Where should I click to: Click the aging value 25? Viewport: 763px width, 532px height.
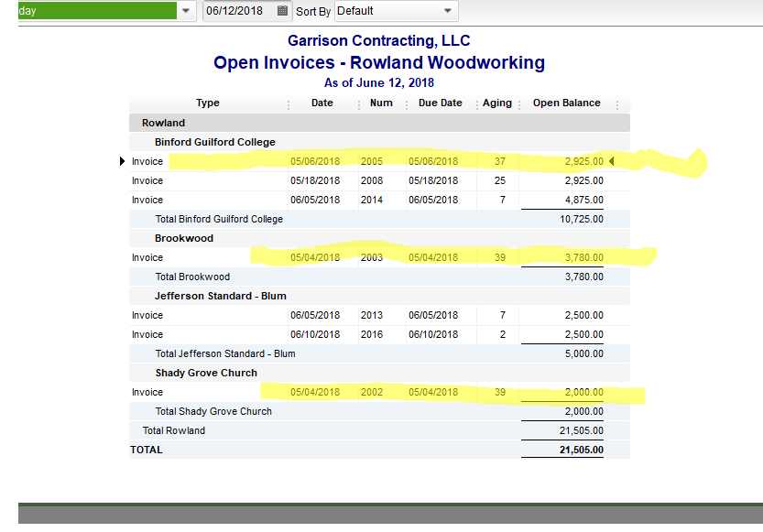(x=500, y=181)
